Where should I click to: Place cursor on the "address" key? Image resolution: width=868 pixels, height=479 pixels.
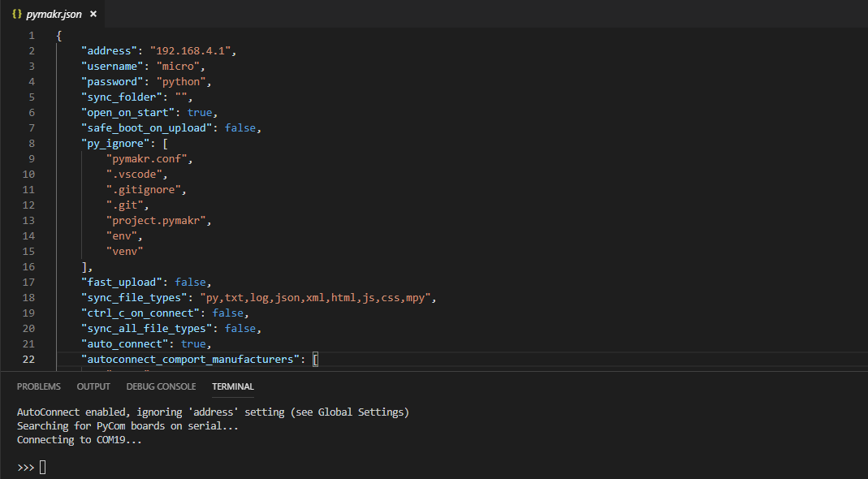click(109, 51)
